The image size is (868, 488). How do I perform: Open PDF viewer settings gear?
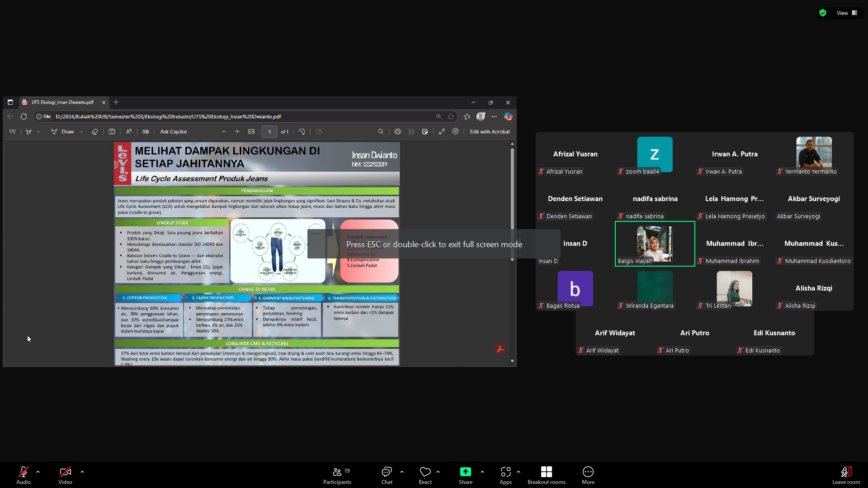pos(455,132)
